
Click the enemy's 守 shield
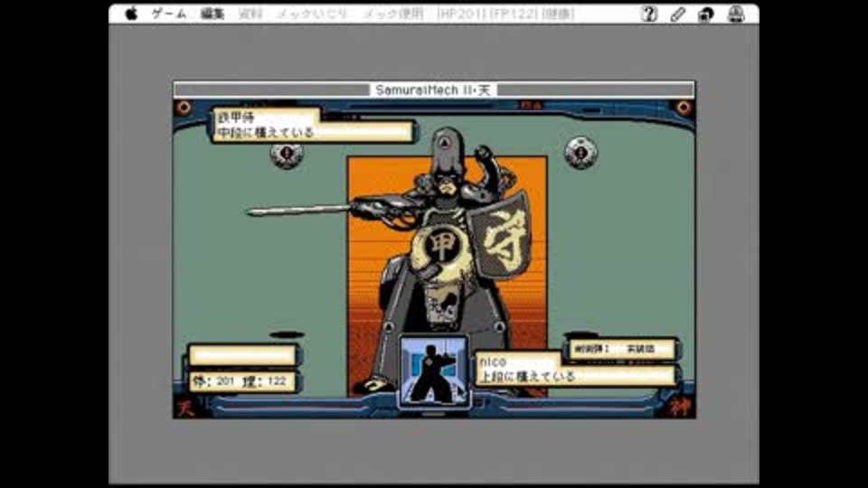(x=499, y=236)
